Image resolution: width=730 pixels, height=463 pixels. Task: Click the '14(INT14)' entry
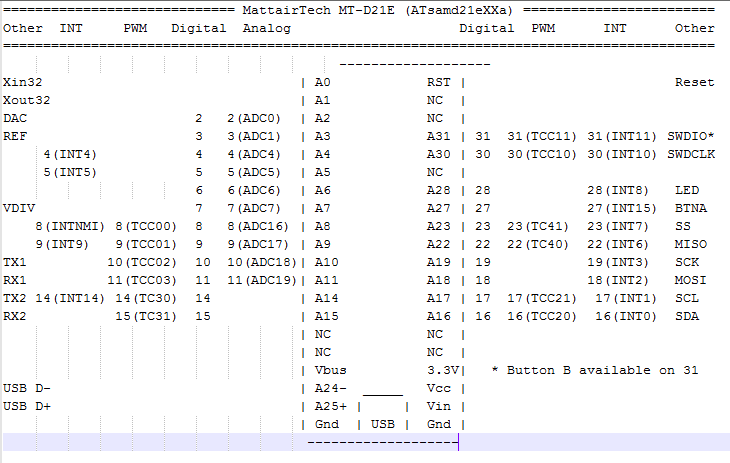[x=70, y=299]
